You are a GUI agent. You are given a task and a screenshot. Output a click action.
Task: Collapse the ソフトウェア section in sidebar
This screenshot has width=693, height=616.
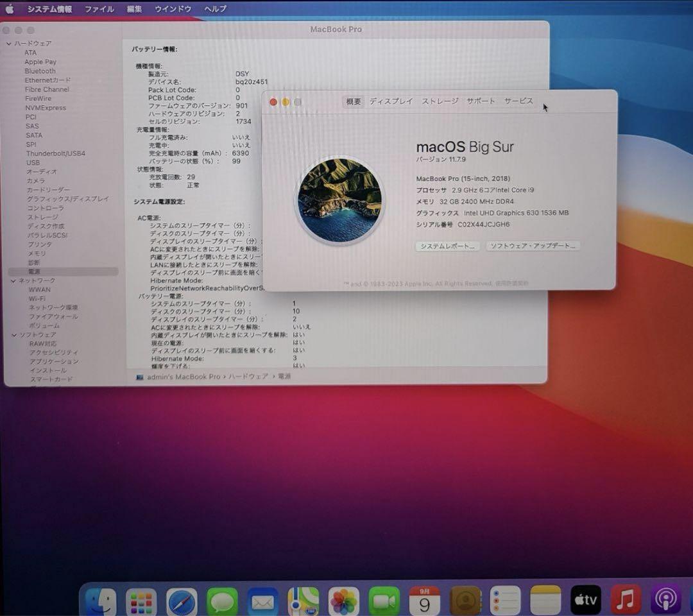[x=14, y=335]
